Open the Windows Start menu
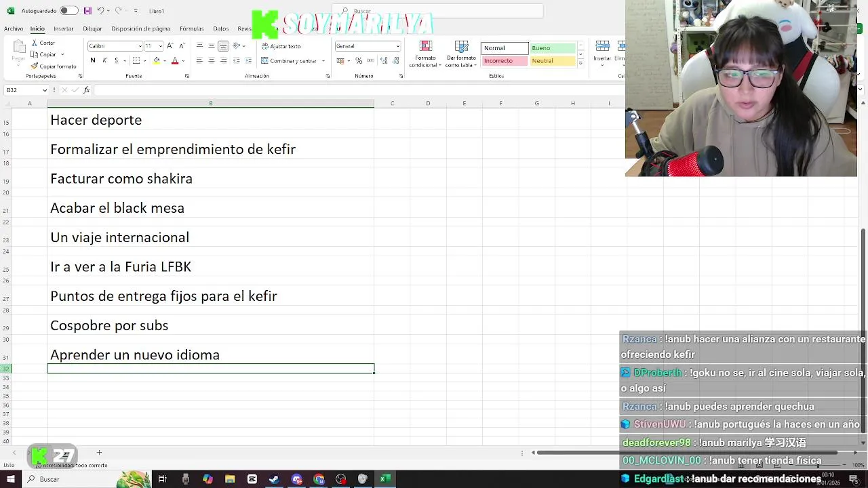Viewport: 868px width, 488px height. pos(10,479)
